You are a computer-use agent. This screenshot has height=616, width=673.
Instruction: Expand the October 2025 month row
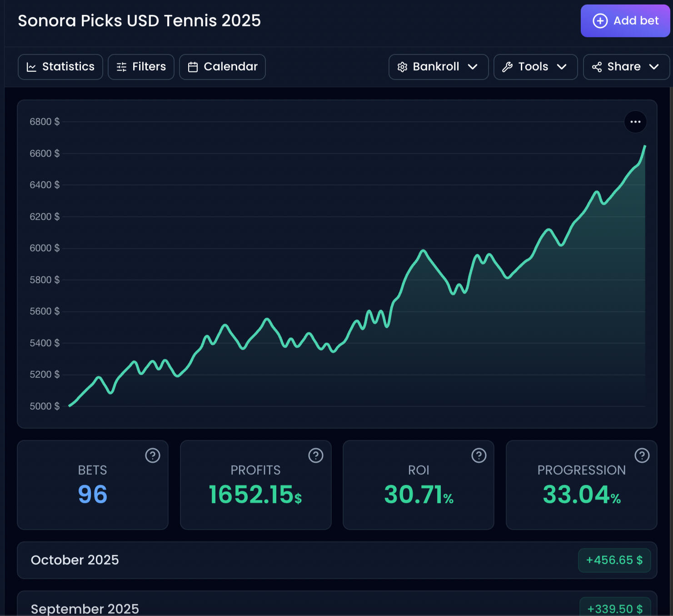coord(75,560)
